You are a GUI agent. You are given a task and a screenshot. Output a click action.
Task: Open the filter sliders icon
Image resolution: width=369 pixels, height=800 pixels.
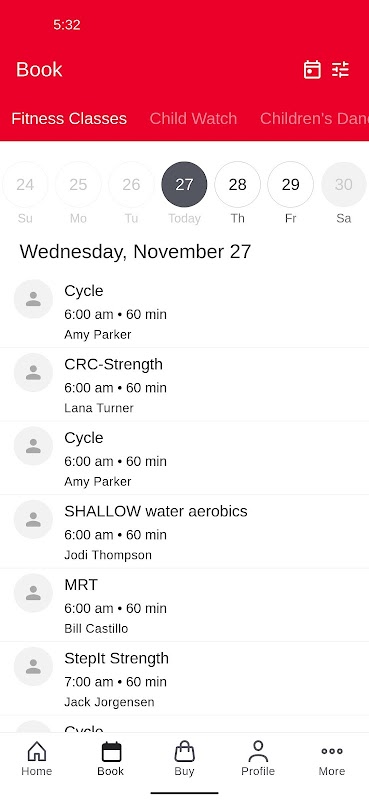[340, 69]
